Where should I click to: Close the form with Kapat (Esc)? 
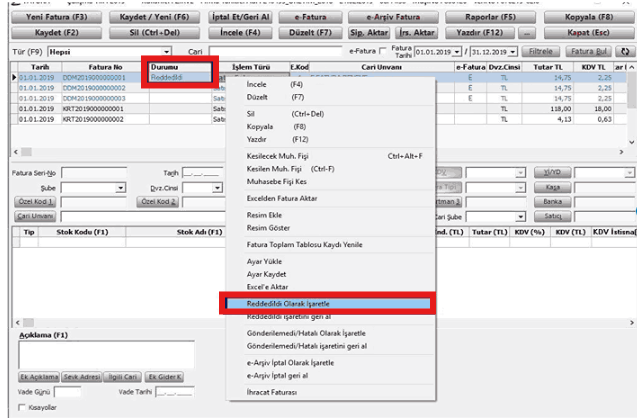click(589, 33)
